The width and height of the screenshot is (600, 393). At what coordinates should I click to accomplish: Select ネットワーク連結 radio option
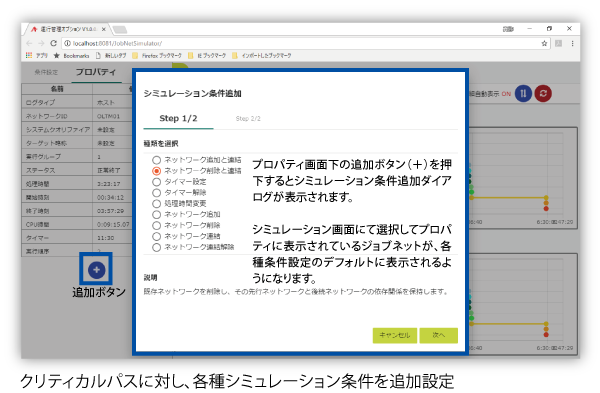click(156, 236)
